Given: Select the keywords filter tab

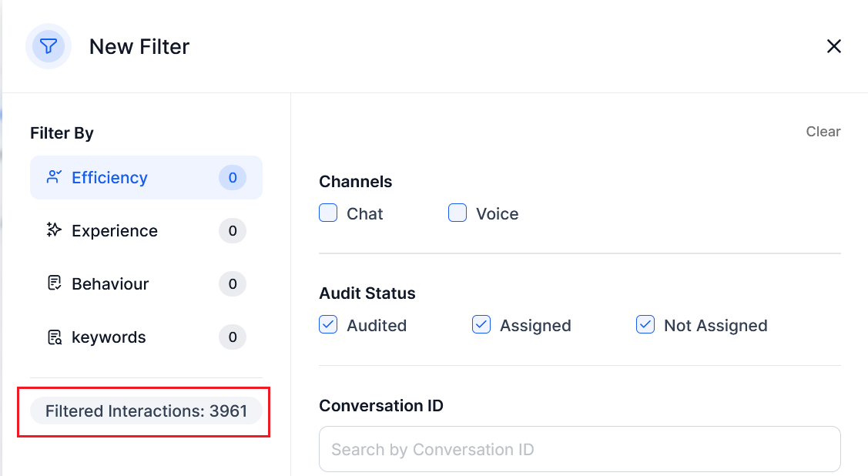Looking at the screenshot, I should point(109,337).
